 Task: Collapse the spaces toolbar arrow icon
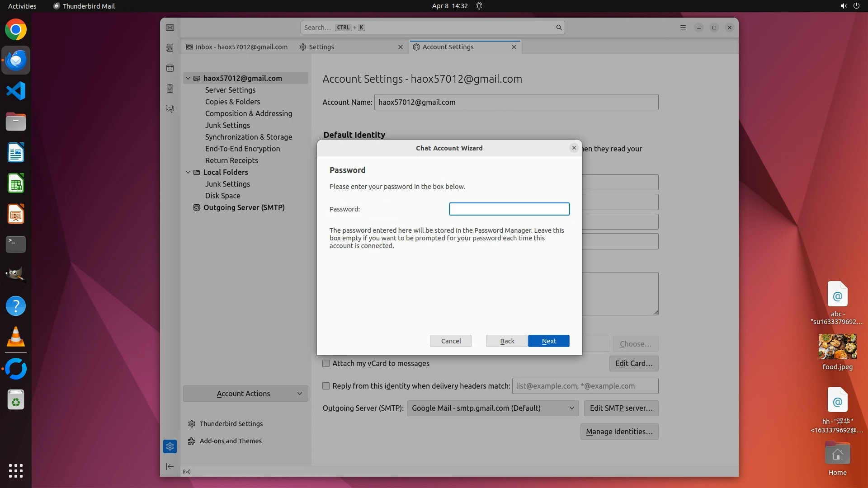pyautogui.click(x=170, y=466)
